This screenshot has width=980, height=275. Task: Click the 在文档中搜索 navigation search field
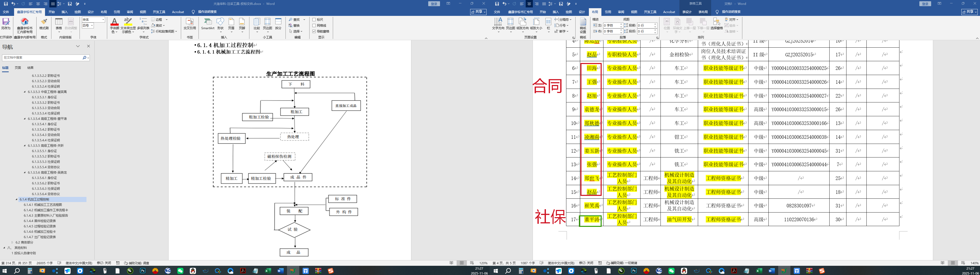(43, 58)
